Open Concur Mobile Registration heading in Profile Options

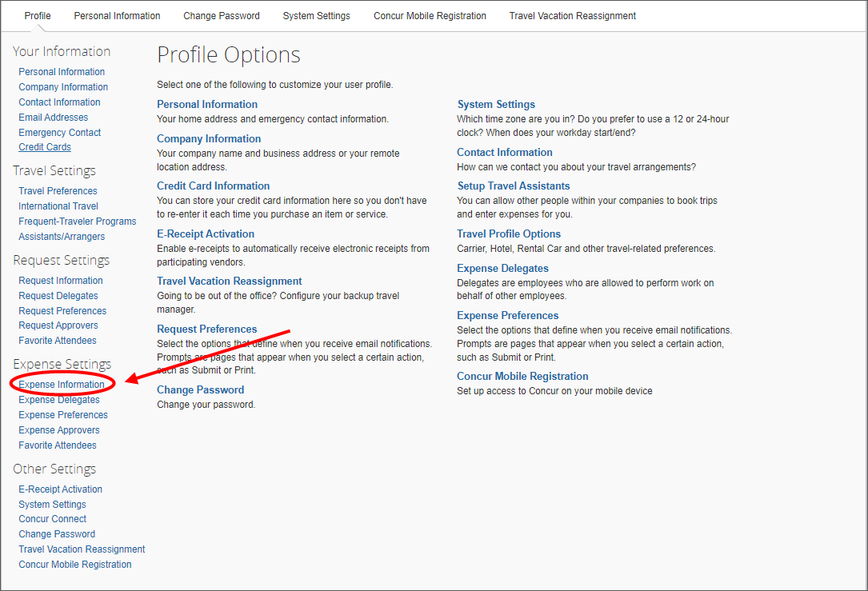click(522, 377)
